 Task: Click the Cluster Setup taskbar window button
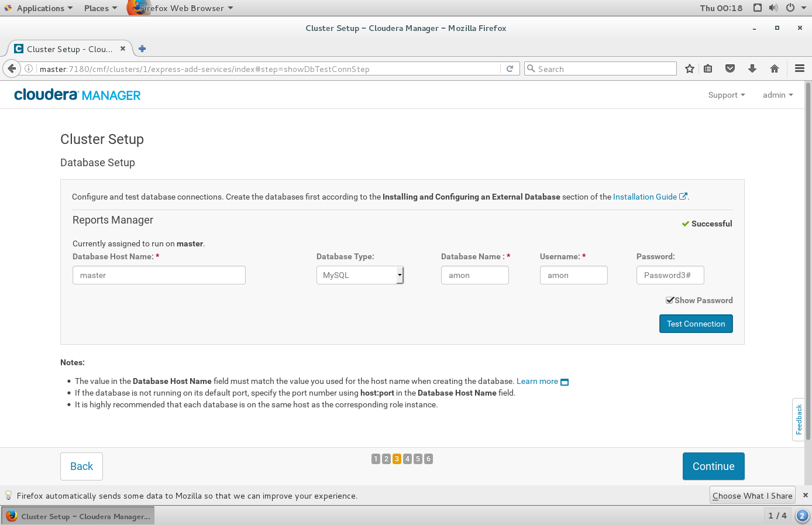tap(78, 516)
